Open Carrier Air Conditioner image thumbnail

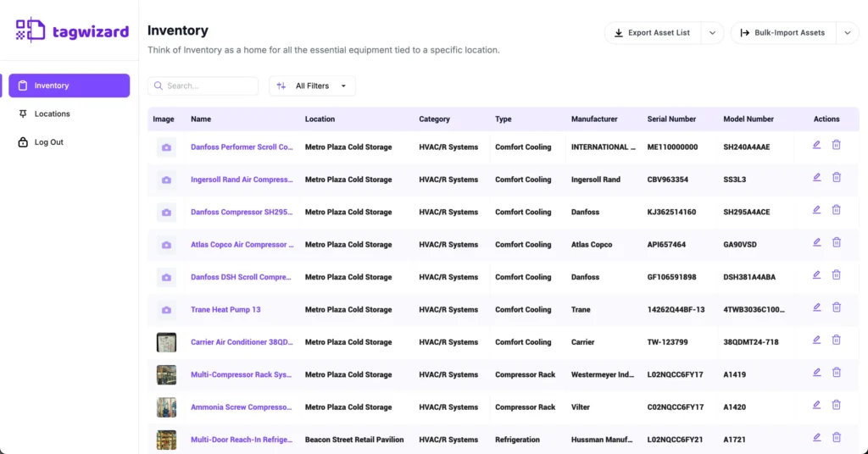166,342
